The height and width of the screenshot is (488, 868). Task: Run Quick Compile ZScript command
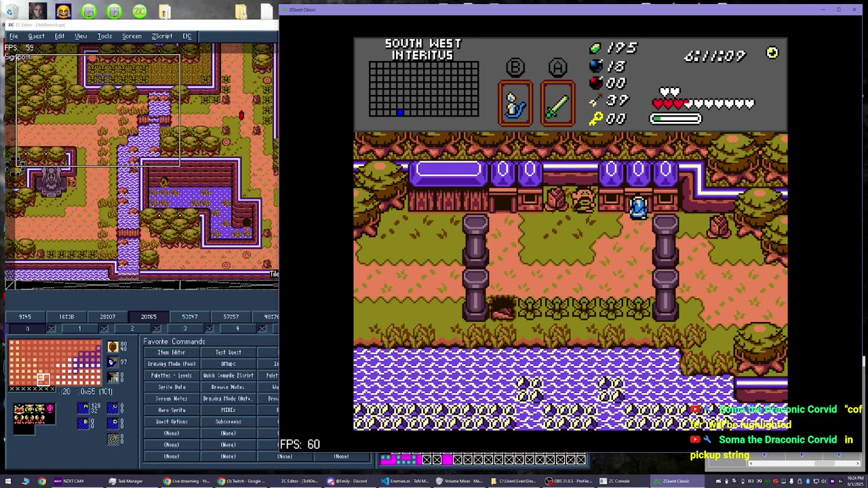point(228,375)
